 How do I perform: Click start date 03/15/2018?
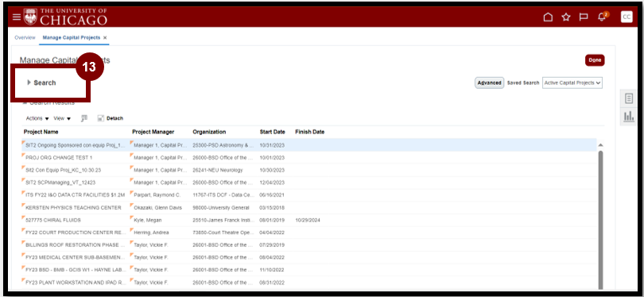point(272,207)
